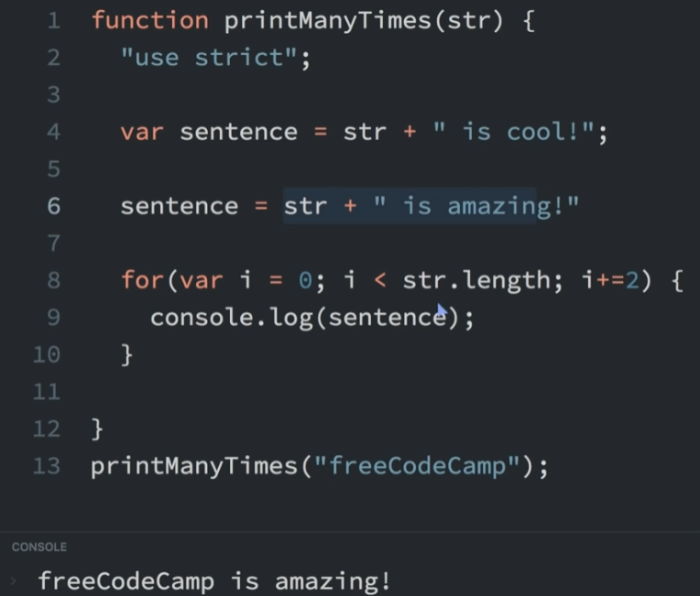Click line number 13 in the gutter
This screenshot has width=700, height=596.
[47, 466]
